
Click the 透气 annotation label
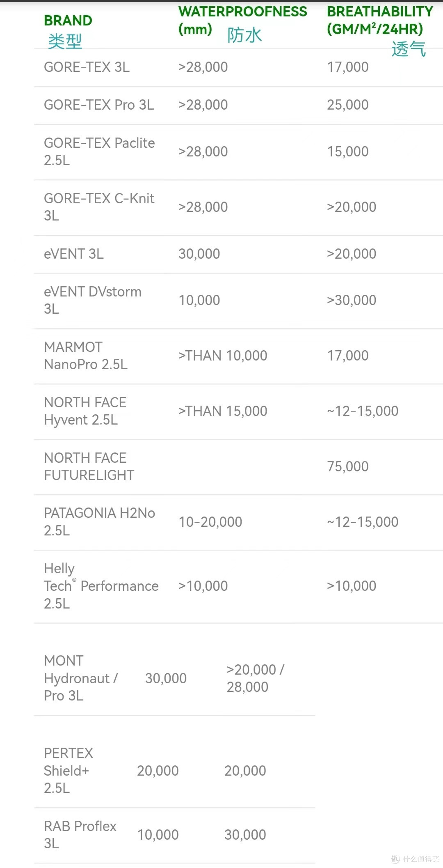pyautogui.click(x=409, y=49)
